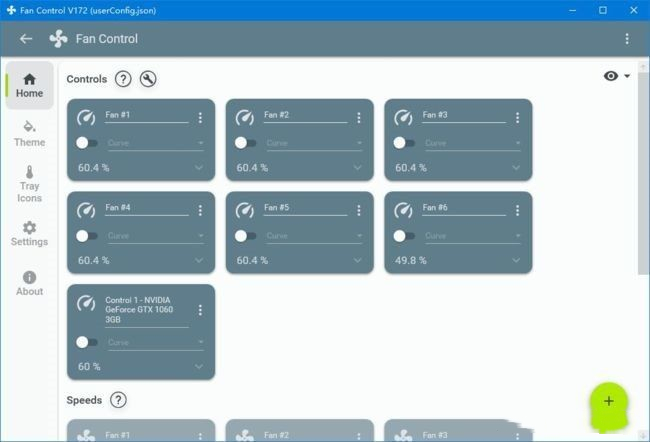Click the Fan Control logo icon

pyautogui.click(x=58, y=39)
